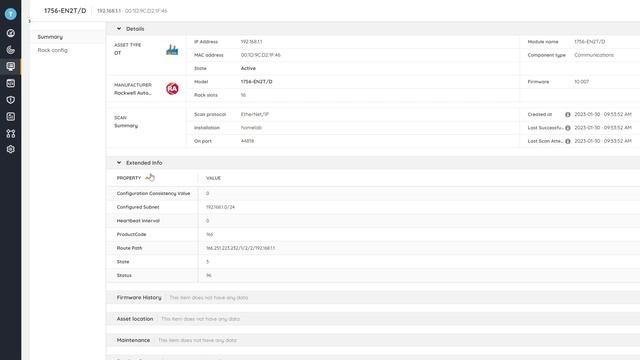Open the user avatar at top of sidebar

[x=11, y=14]
